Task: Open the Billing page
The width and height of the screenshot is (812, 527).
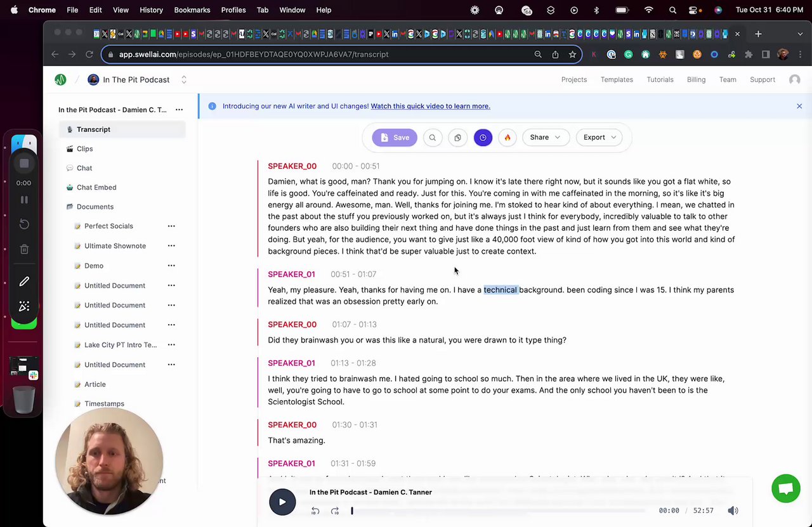Action: (x=696, y=80)
